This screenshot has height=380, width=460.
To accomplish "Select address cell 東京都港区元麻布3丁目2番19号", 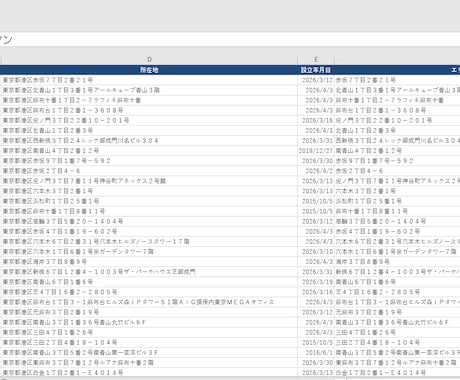I will [x=149, y=312].
